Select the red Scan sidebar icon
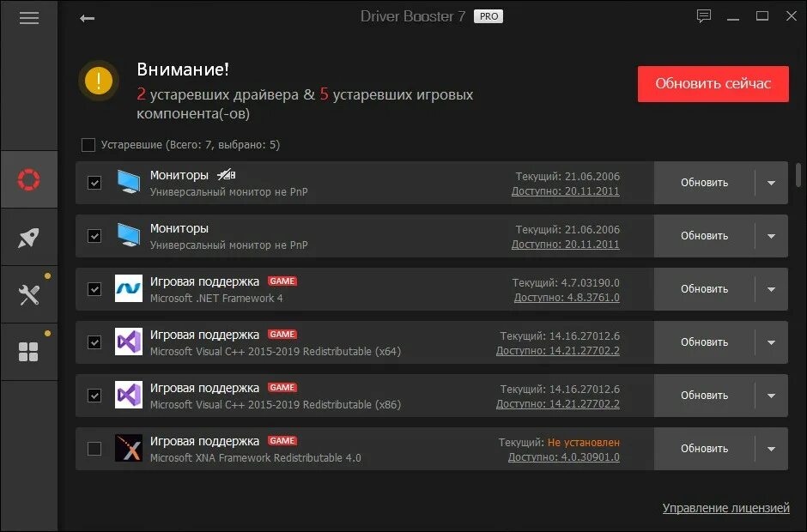Image resolution: width=807 pixels, height=532 pixels. (29, 179)
